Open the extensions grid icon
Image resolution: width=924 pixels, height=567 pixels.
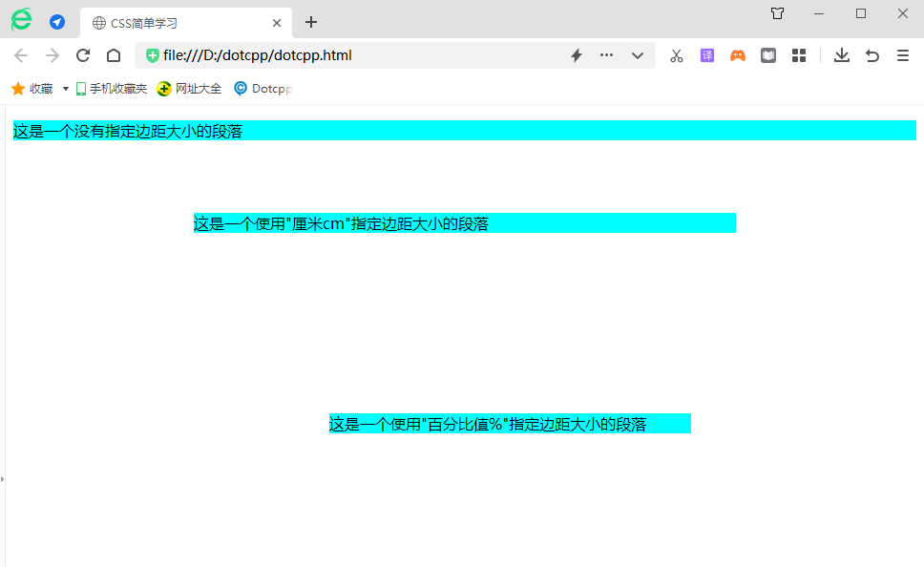click(799, 55)
